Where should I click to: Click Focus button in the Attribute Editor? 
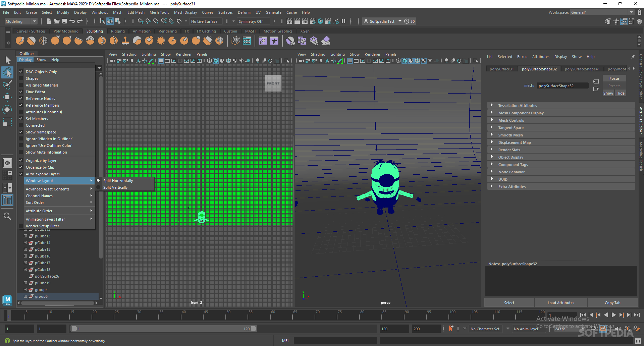[x=614, y=78]
